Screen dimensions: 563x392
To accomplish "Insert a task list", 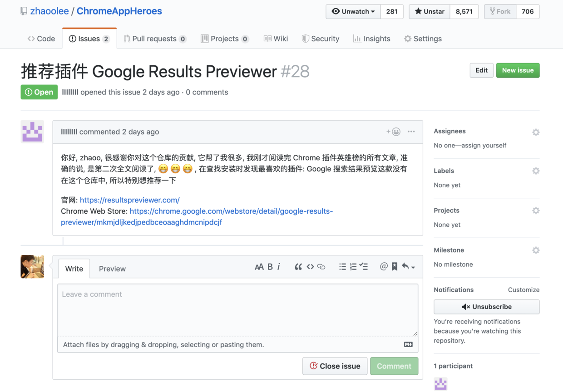I will [364, 267].
